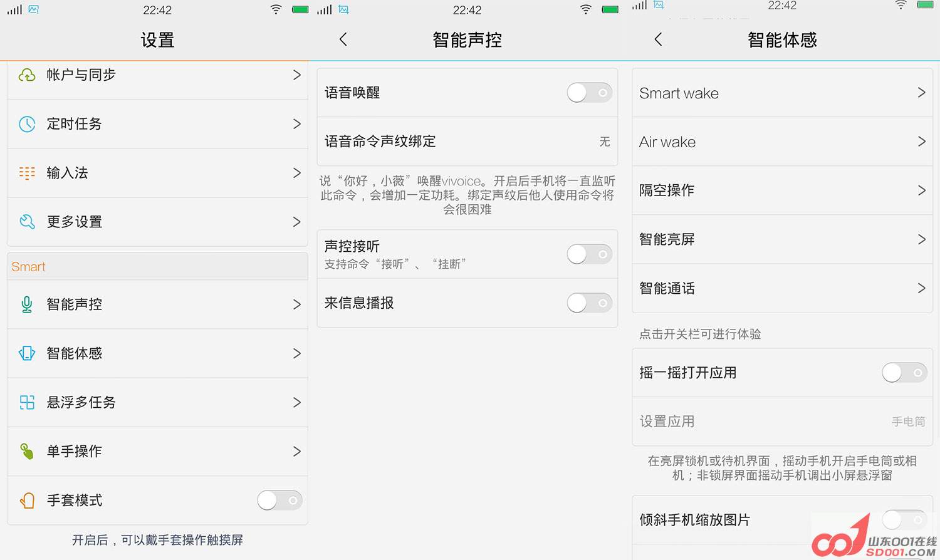Click the hand icon for 单手操作
Viewport: 940px width, 560px height.
[27, 451]
